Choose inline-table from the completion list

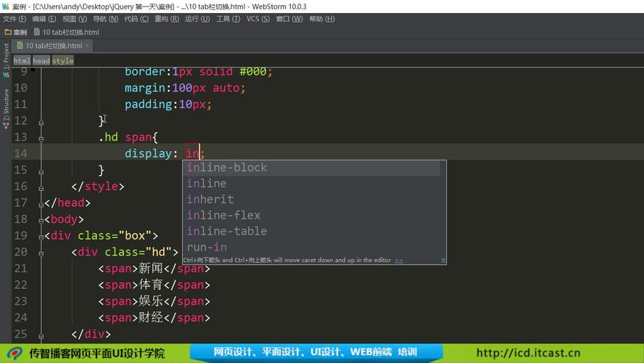point(311,232)
